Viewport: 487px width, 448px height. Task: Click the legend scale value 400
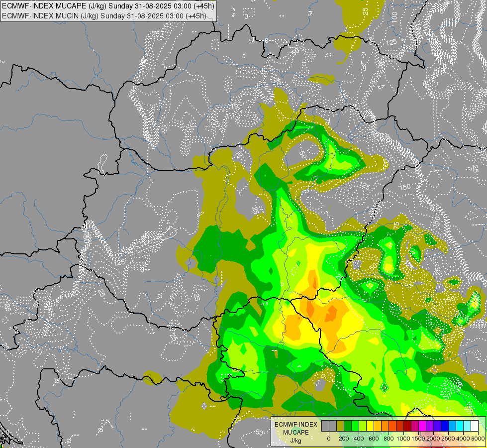point(359,439)
